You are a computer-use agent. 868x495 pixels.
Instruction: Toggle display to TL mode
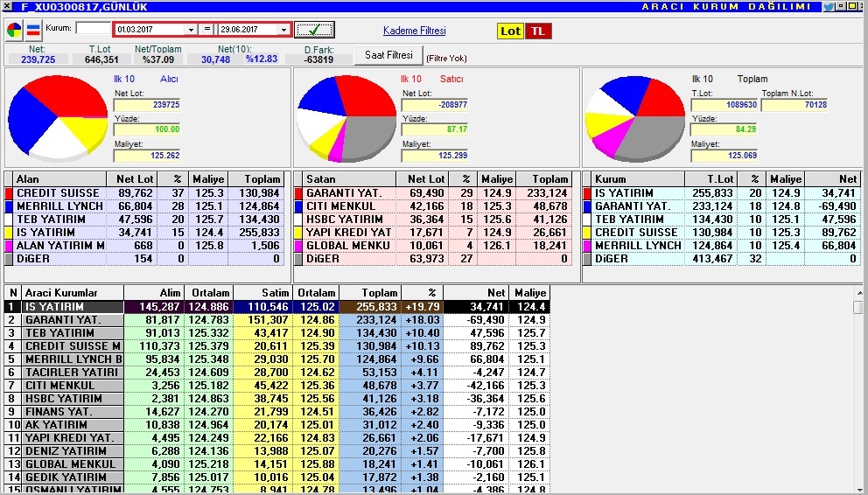(x=538, y=31)
